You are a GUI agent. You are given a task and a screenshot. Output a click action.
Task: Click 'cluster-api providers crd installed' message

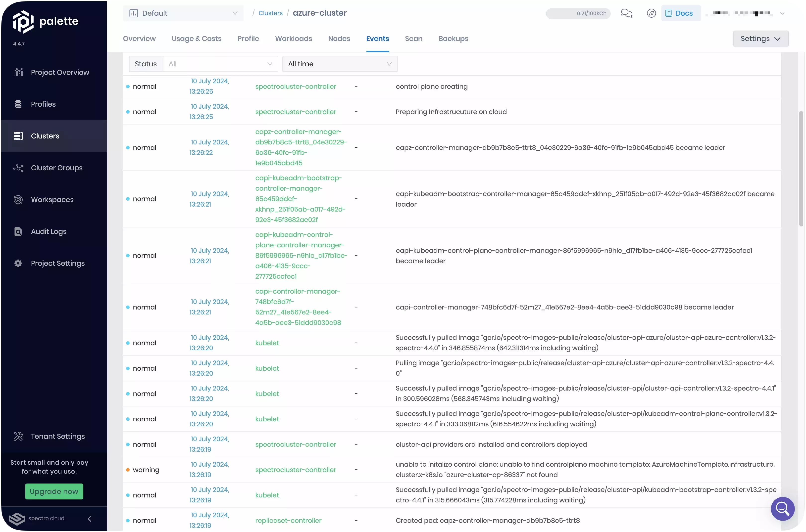tap(491, 444)
